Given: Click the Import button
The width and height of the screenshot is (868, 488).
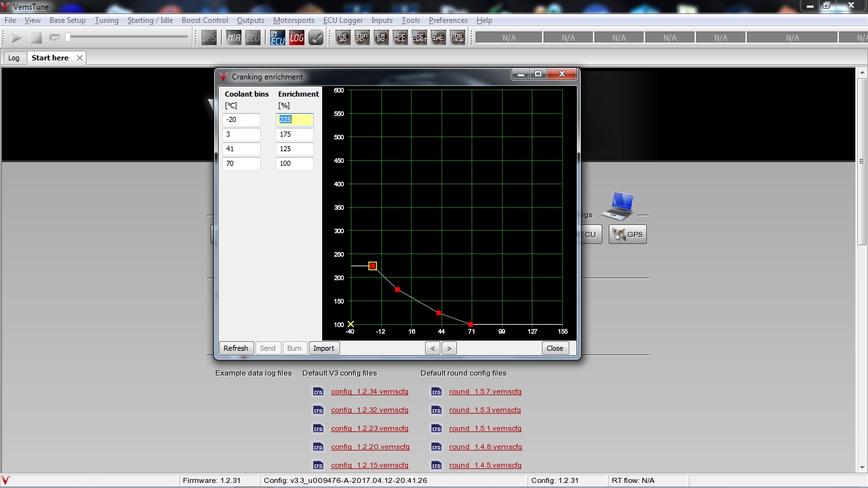Looking at the screenshot, I should pos(323,348).
